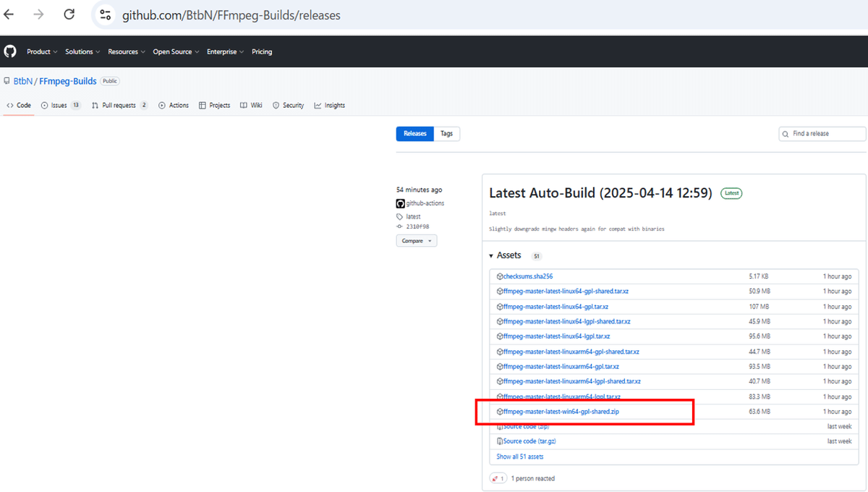Download Source code (zip)
The height and width of the screenshot is (492, 868).
coord(527,427)
